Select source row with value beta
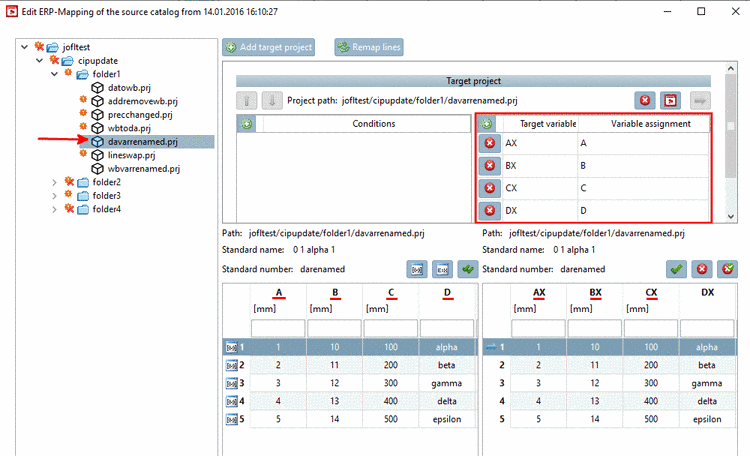This screenshot has width=750, height=456. point(350,366)
